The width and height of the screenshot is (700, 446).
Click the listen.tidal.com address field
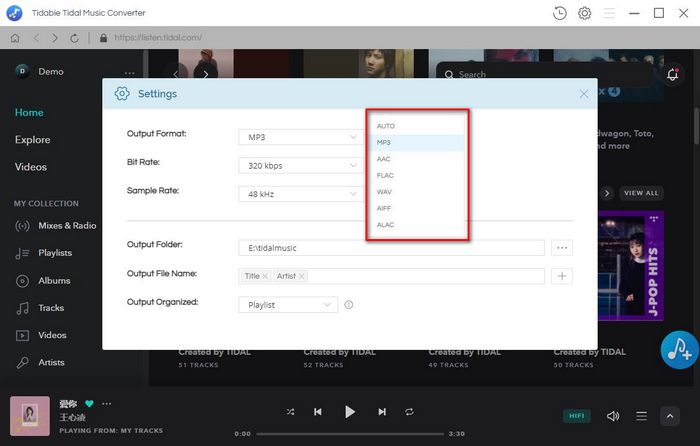(158, 38)
